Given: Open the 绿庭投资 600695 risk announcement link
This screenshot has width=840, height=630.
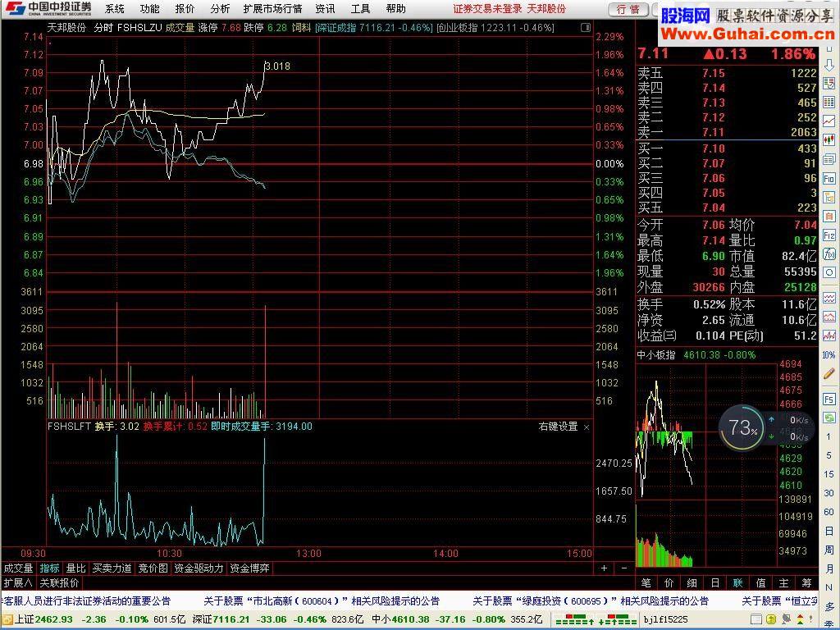Looking at the screenshot, I should pyautogui.click(x=591, y=601).
